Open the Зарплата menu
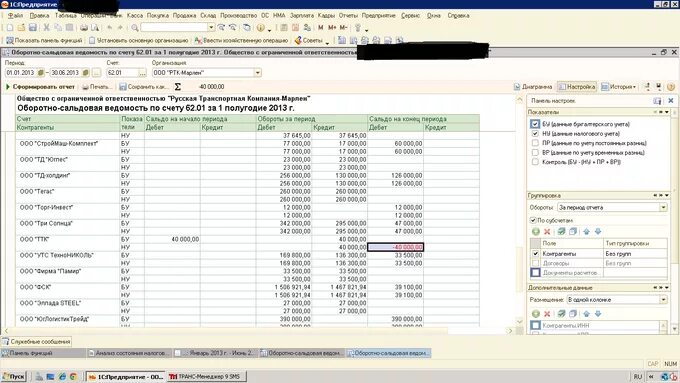 coord(302,15)
